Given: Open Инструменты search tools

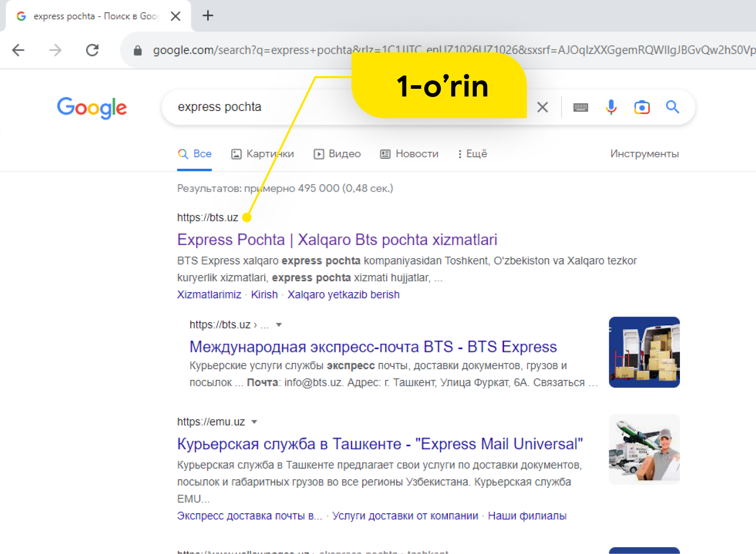Looking at the screenshot, I should click(644, 154).
